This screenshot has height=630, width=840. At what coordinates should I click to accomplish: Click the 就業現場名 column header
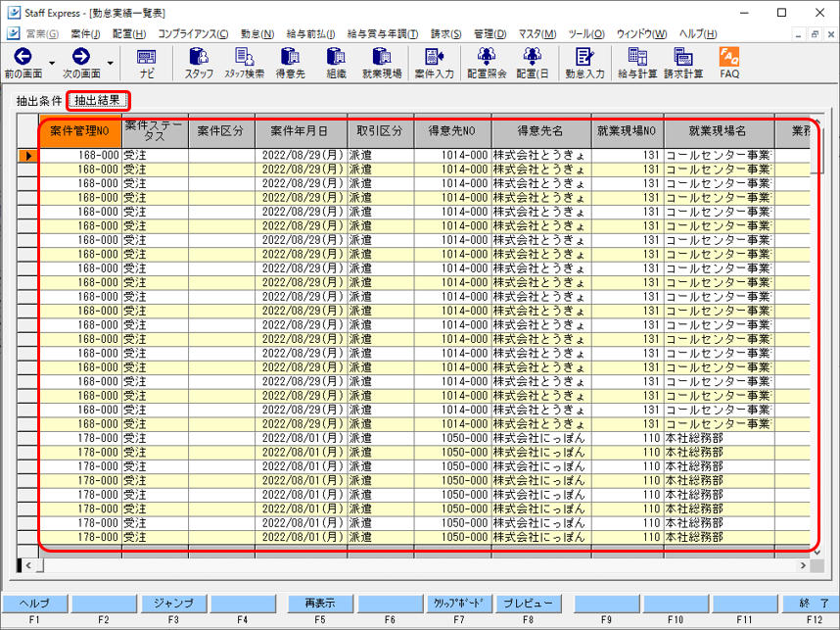click(719, 131)
